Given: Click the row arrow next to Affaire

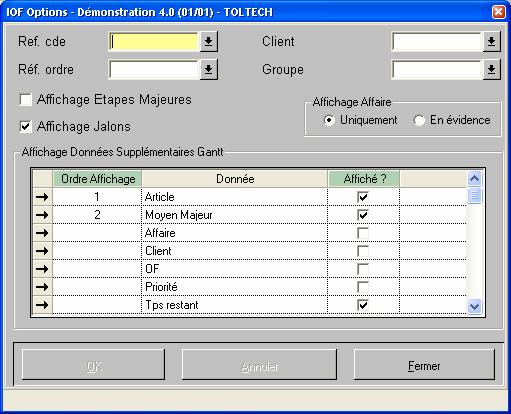Looking at the screenshot, I should click(42, 233).
